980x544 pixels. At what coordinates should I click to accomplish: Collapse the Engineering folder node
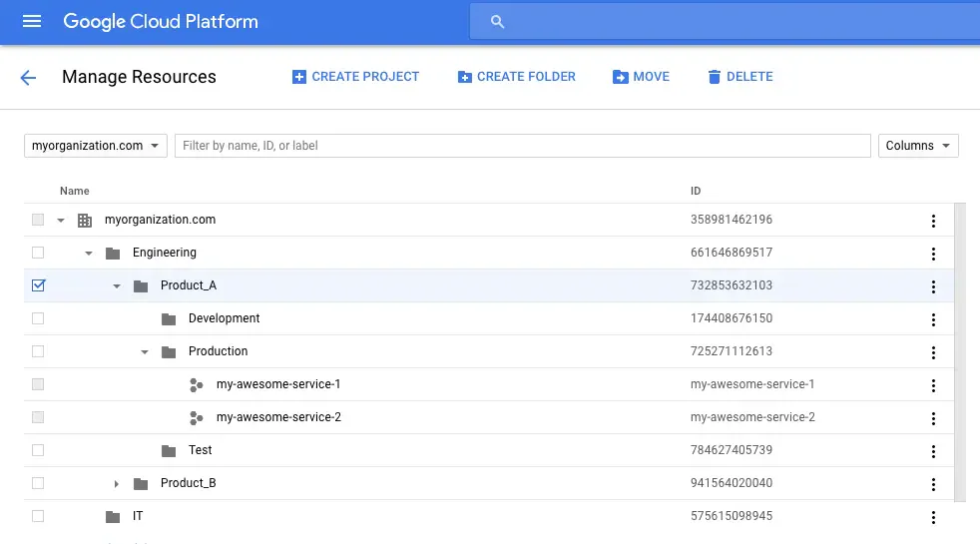[89, 254]
